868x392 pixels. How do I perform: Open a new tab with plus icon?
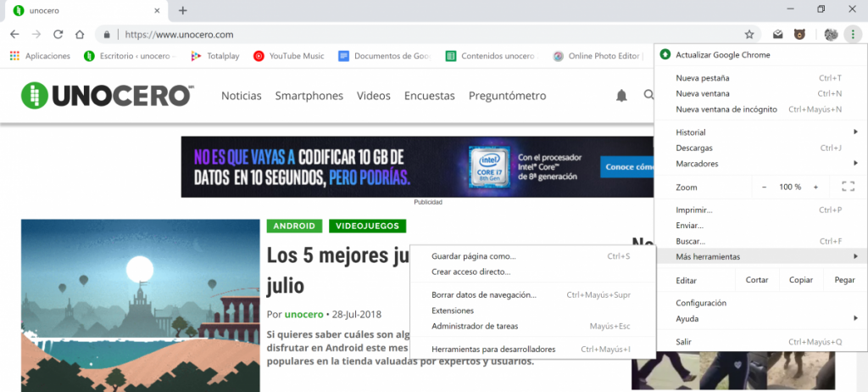183,10
